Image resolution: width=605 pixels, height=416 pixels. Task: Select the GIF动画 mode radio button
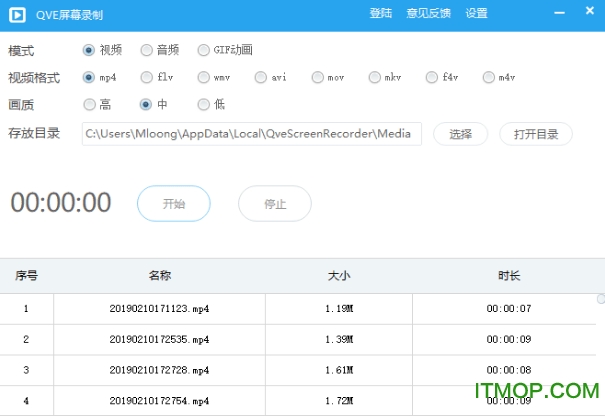[x=204, y=50]
